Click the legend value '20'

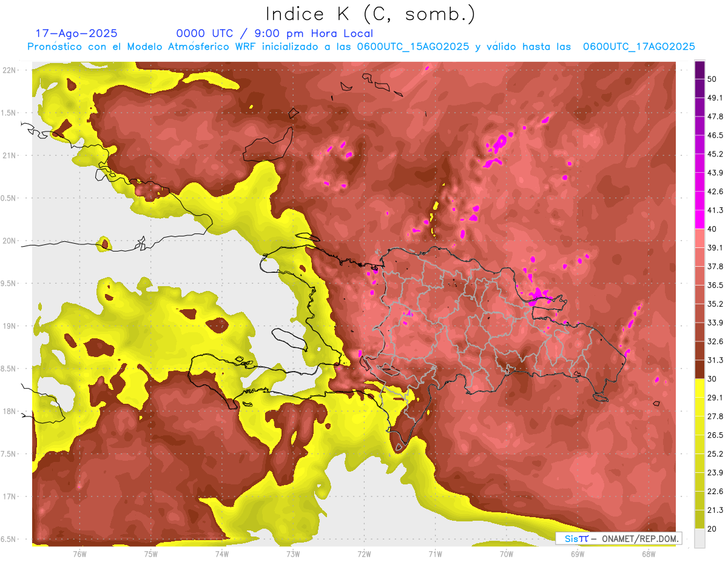[x=712, y=529]
